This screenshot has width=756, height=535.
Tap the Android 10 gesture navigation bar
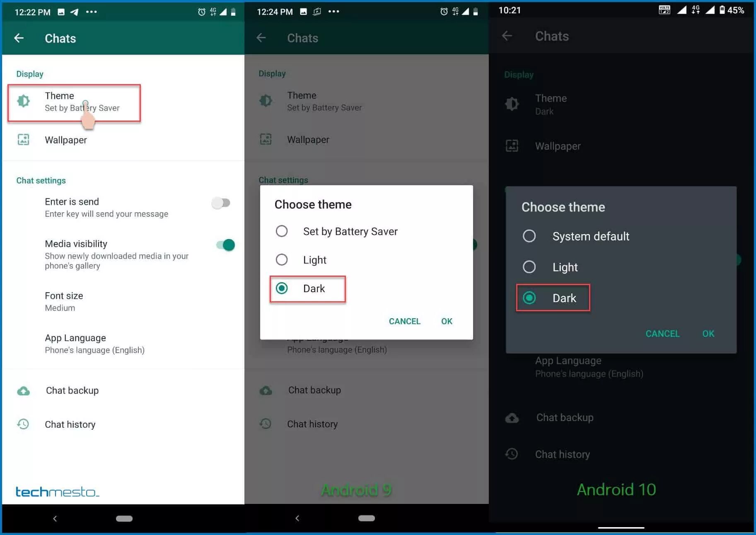[x=621, y=528]
